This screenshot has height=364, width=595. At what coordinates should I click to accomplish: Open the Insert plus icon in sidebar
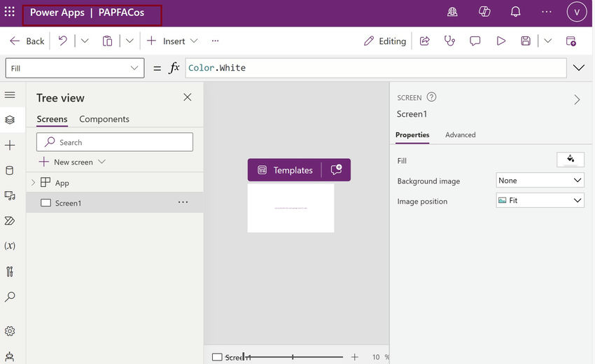pos(10,145)
